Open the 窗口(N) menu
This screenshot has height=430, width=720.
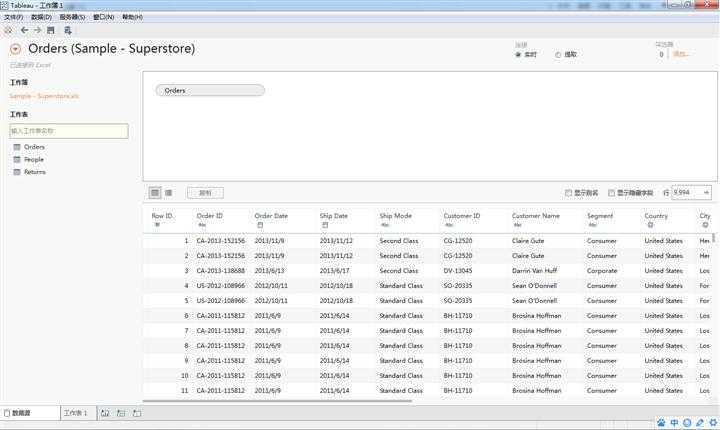coord(103,17)
